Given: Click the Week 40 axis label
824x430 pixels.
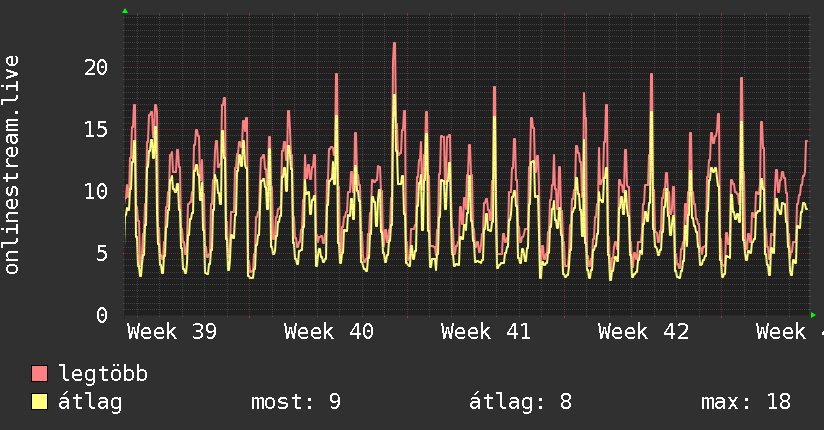Looking at the screenshot, I should coord(329,332).
